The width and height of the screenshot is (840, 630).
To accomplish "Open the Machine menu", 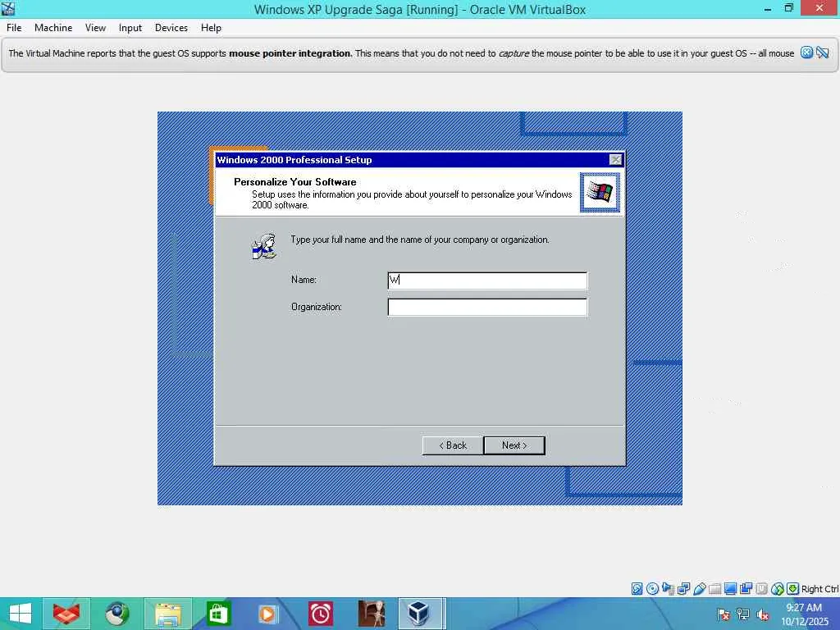I will 53,28.
